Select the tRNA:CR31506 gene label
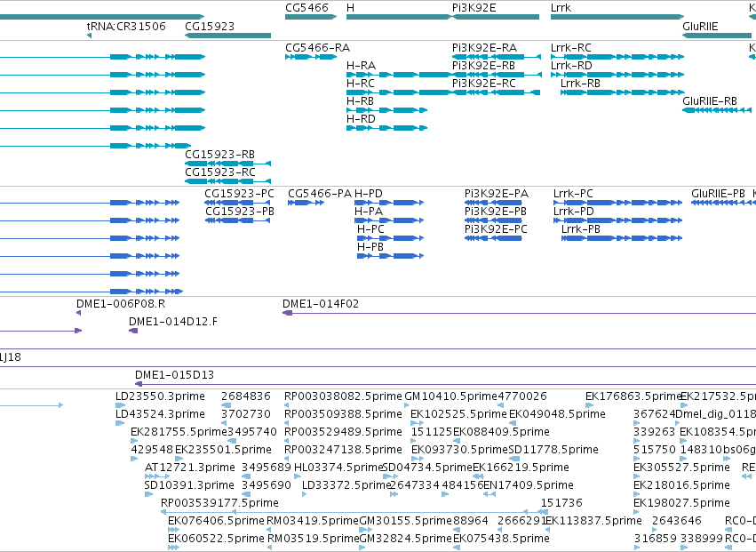The image size is (756, 552). pyautogui.click(x=126, y=26)
